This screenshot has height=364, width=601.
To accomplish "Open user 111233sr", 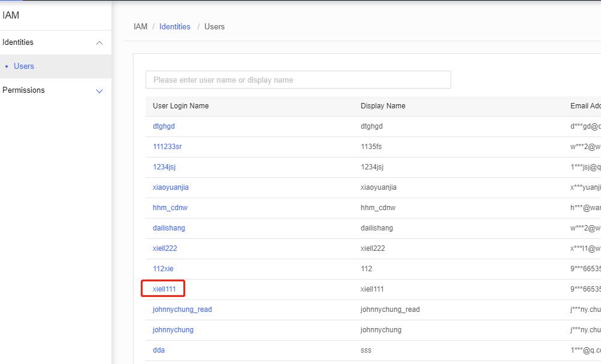I will pos(167,147).
